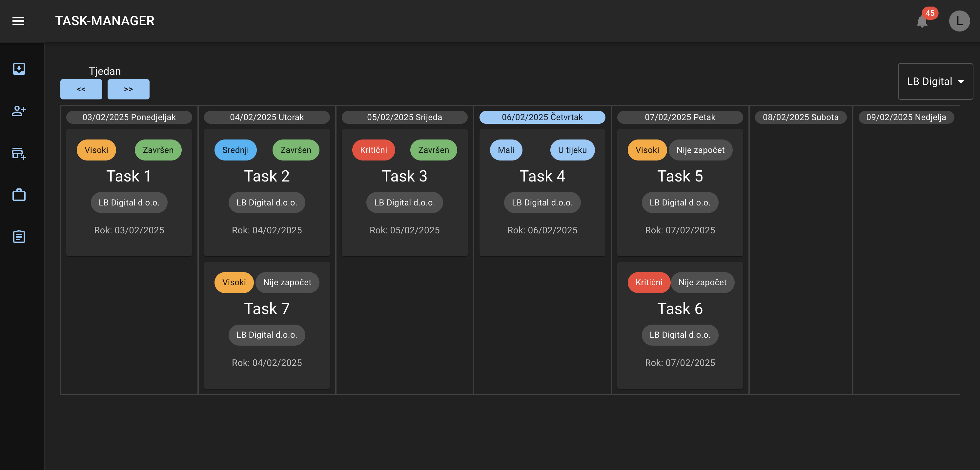The height and width of the screenshot is (470, 980).
Task: Open the briefcase sidebar icon
Action: pyautogui.click(x=19, y=195)
